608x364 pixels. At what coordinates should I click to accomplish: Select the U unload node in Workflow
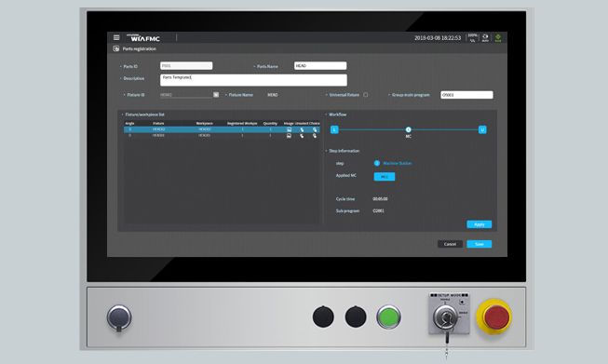[x=482, y=129]
